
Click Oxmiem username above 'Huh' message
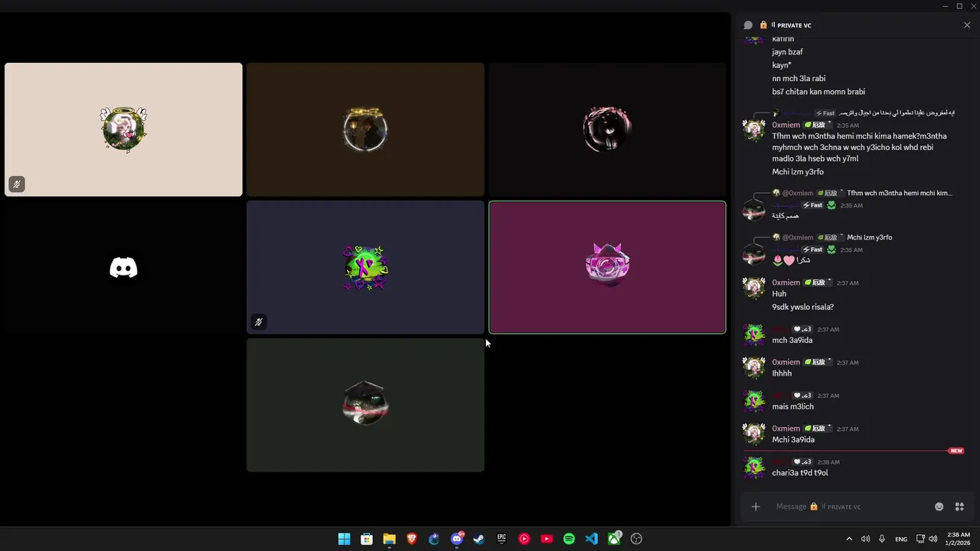coord(786,282)
